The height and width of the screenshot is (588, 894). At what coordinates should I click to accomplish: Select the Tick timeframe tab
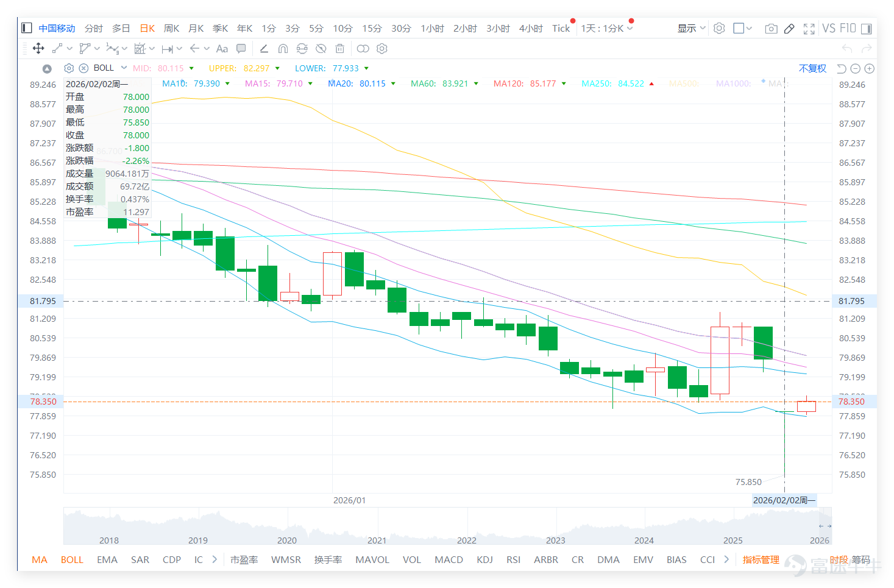pos(561,28)
